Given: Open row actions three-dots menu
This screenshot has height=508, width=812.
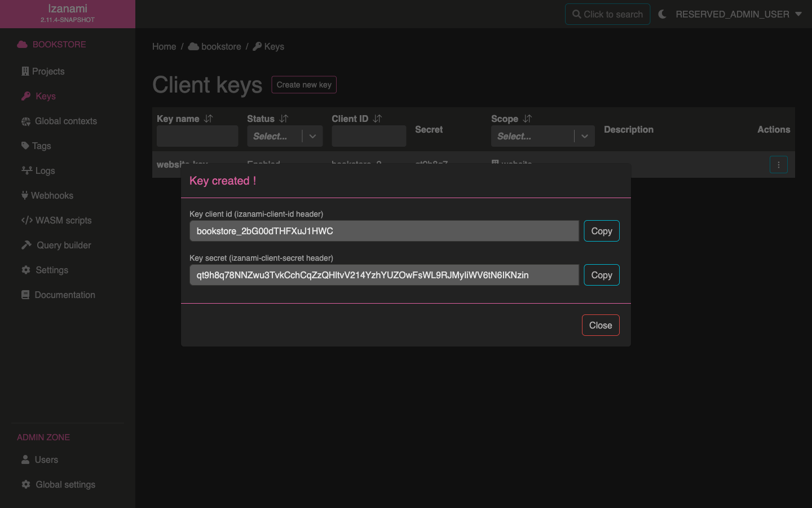Looking at the screenshot, I should [778, 165].
